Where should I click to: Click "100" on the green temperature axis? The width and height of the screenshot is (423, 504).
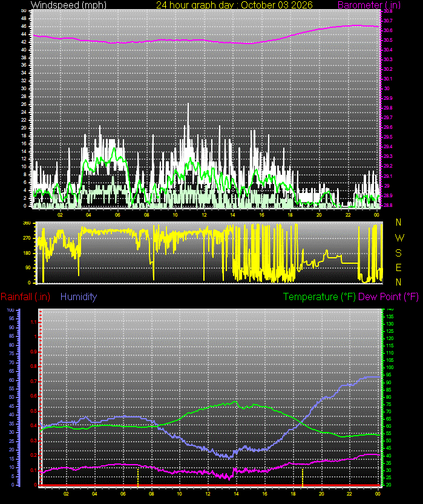390,367
